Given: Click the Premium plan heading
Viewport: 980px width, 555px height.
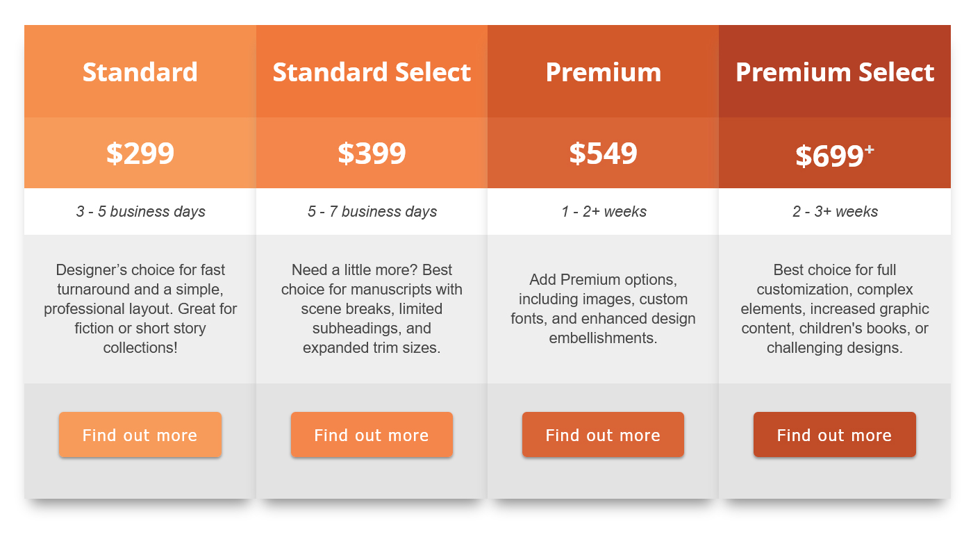Looking at the screenshot, I should 603,72.
